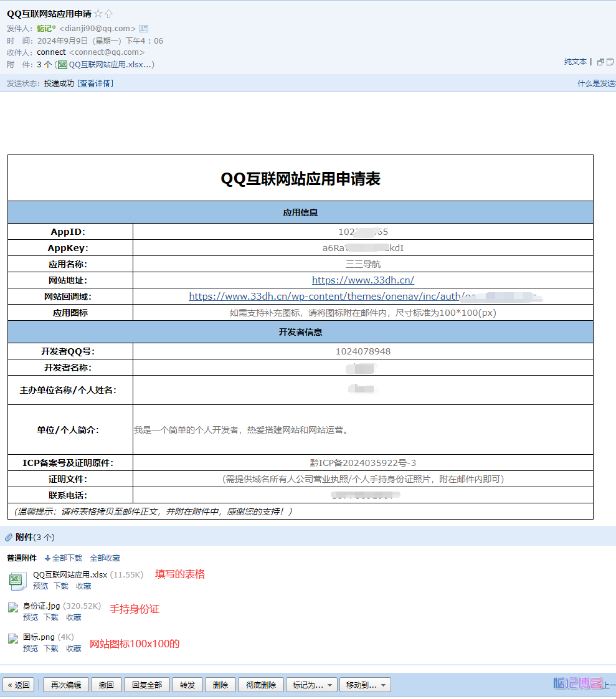Click the 回复全部 button
This screenshot has width=616, height=699.
pyautogui.click(x=146, y=685)
